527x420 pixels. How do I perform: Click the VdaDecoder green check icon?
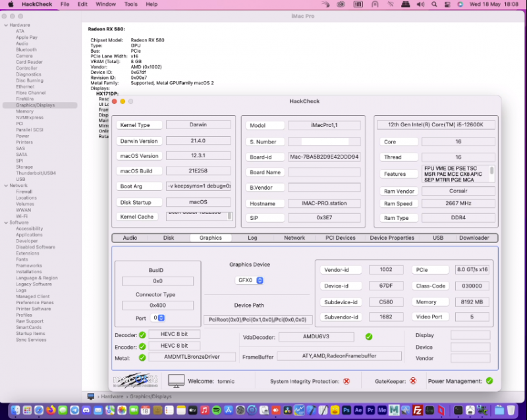click(369, 336)
